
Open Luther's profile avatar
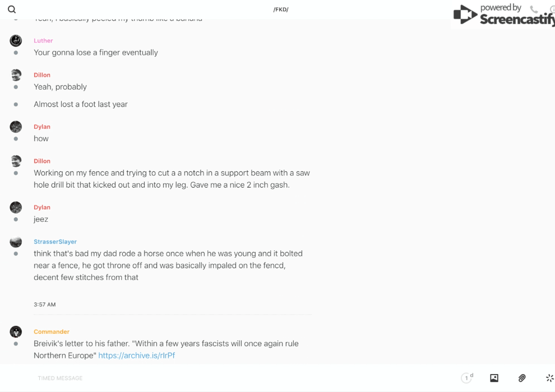(16, 40)
